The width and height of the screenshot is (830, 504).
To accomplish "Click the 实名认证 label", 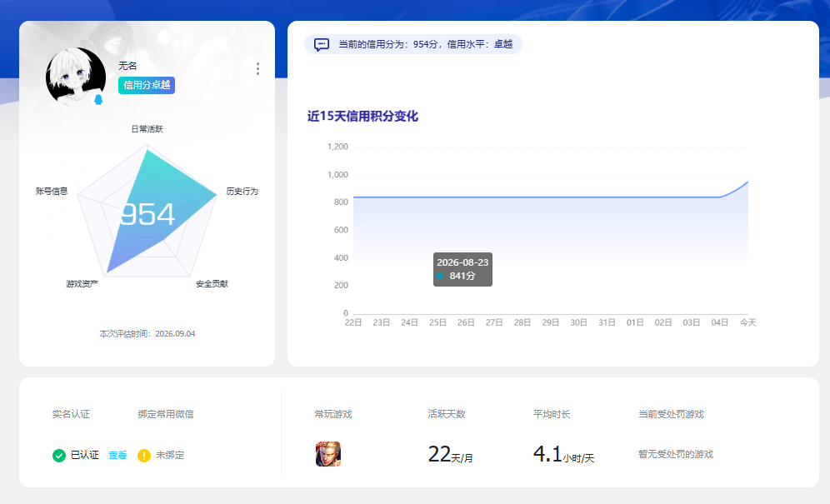I will (x=71, y=414).
